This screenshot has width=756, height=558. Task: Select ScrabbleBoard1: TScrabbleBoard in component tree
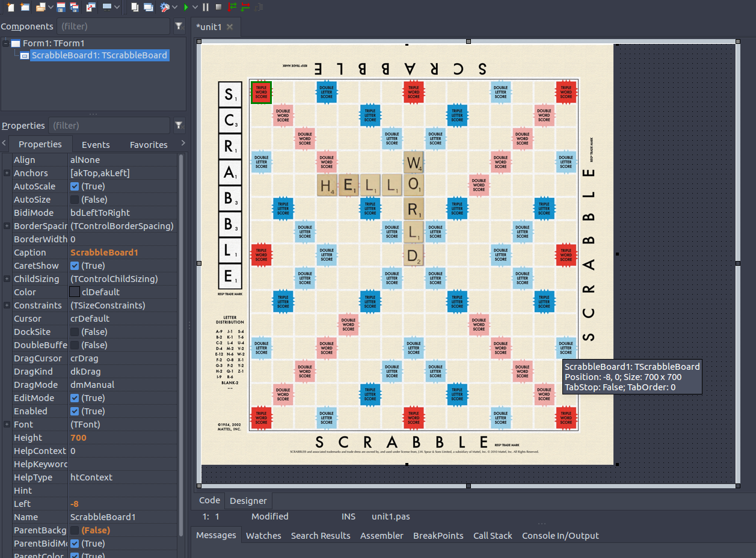99,55
